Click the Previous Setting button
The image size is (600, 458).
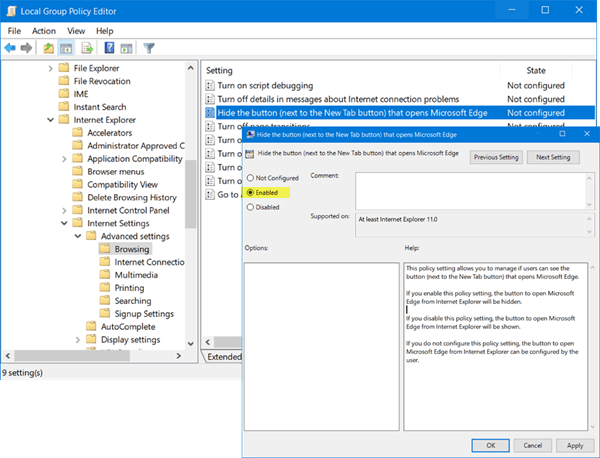[496, 157]
